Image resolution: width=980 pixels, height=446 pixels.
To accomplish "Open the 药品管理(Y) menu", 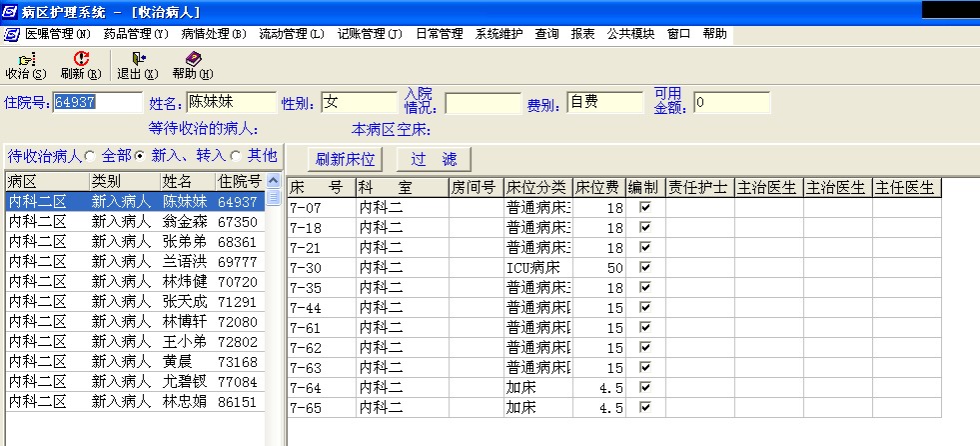I will (x=136, y=34).
